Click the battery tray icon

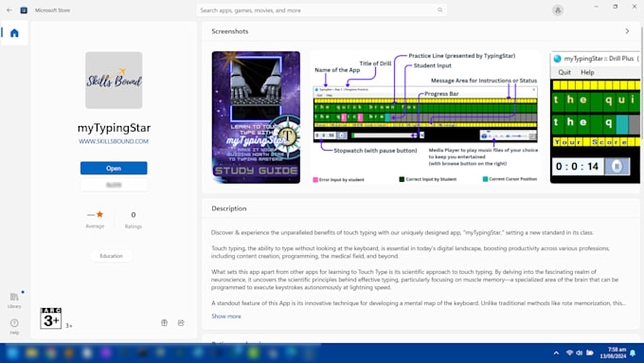[x=590, y=353]
